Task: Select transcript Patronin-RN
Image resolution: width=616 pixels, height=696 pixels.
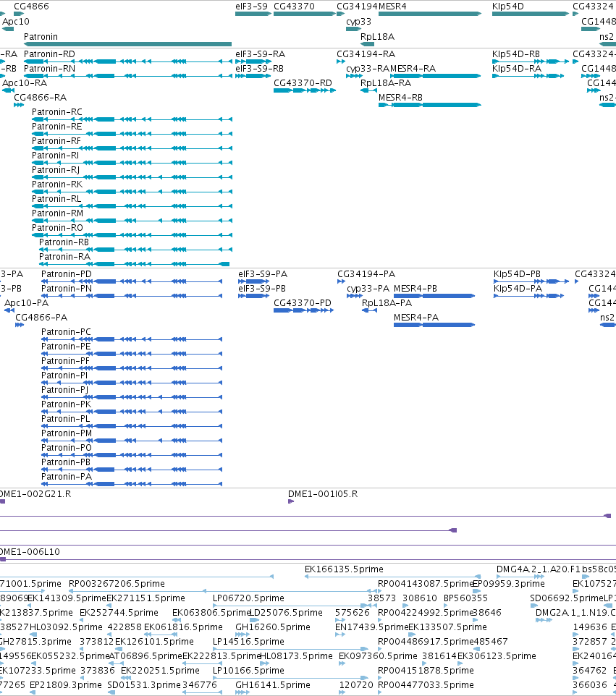Action: (x=128, y=76)
